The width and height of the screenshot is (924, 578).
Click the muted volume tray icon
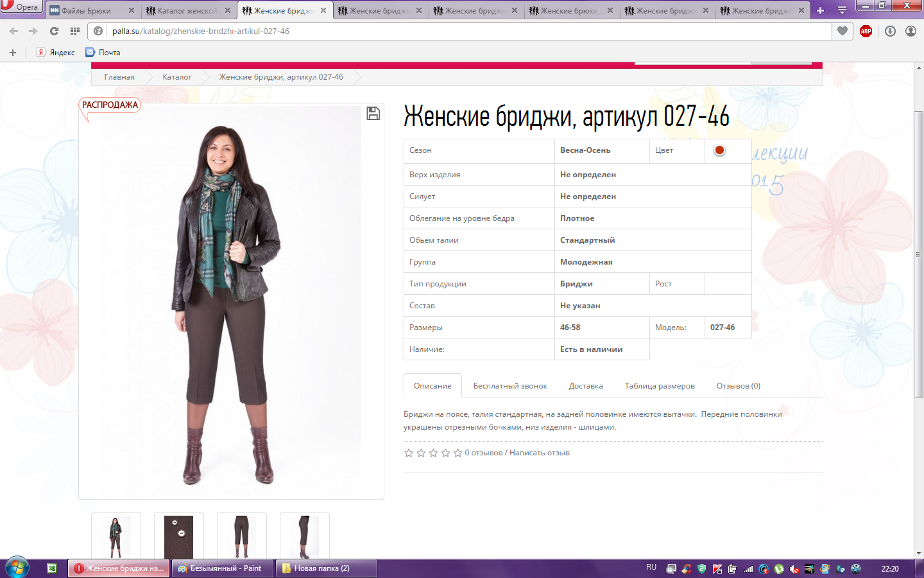point(794,568)
